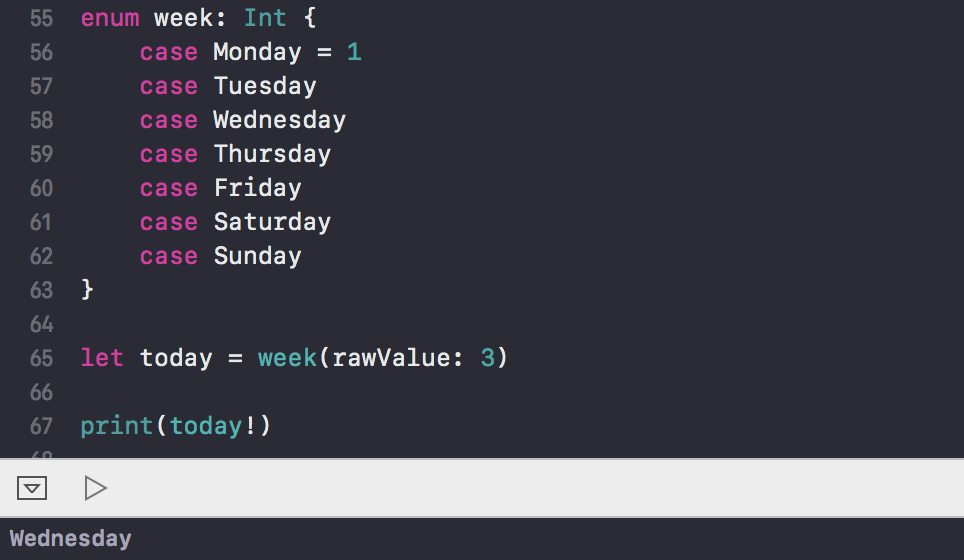Click the Sunday case name
The image size is (964, 560).
(x=258, y=256)
